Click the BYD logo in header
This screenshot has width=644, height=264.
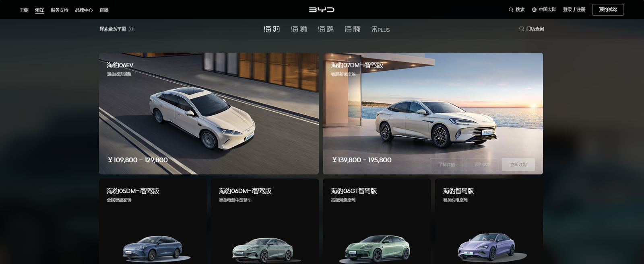coord(322,10)
